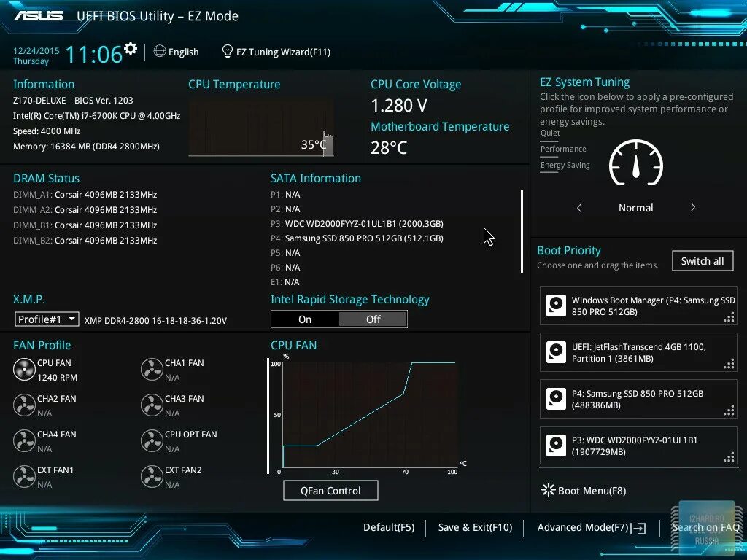
Task: Click the 1.280 V core voltage value
Action: tap(399, 105)
